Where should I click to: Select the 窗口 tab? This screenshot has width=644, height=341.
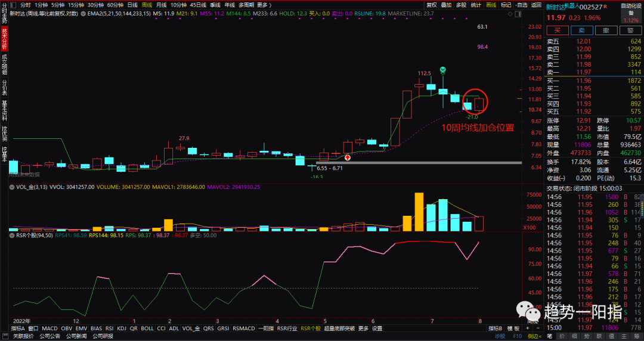33,328
